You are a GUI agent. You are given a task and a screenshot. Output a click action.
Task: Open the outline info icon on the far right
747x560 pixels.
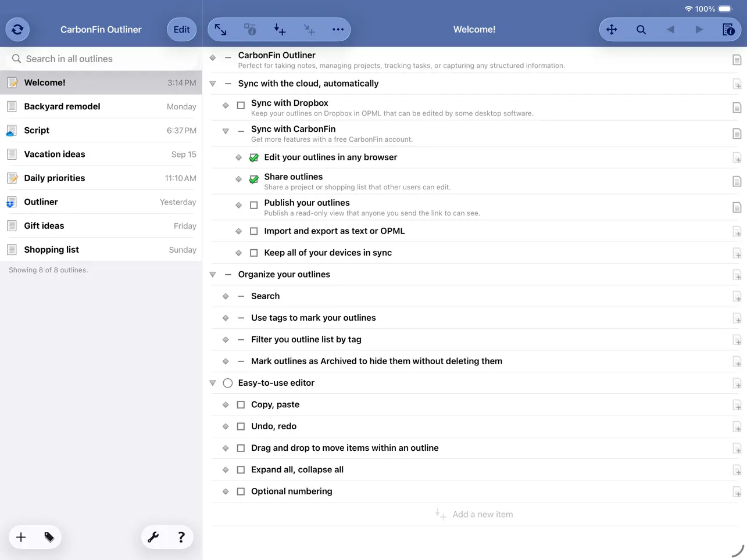coord(727,29)
